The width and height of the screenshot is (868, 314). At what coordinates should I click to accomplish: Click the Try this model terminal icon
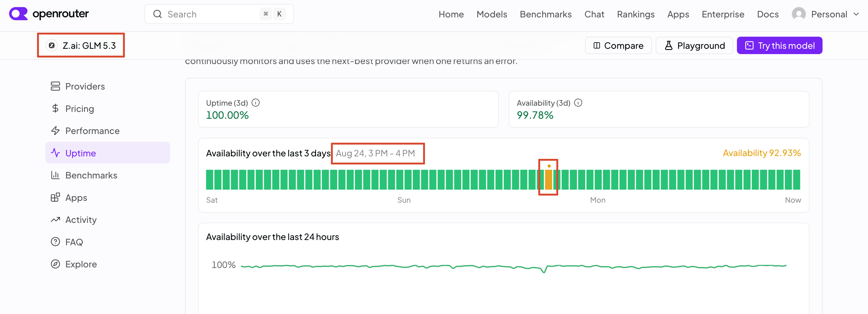[749, 45]
